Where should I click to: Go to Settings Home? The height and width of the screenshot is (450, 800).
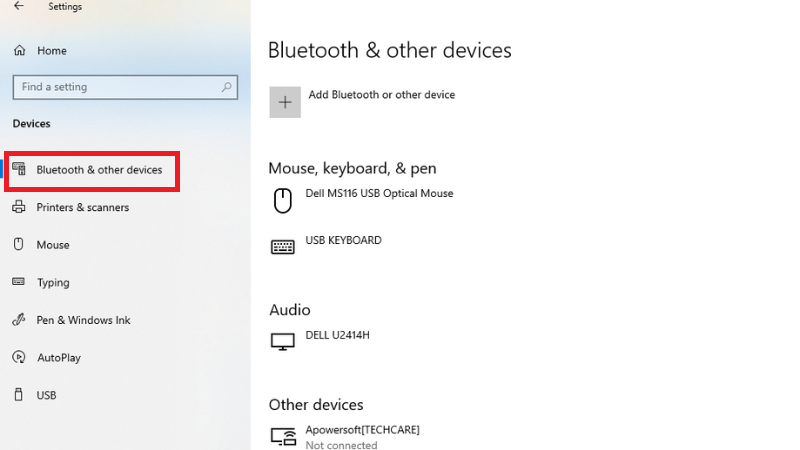52,50
